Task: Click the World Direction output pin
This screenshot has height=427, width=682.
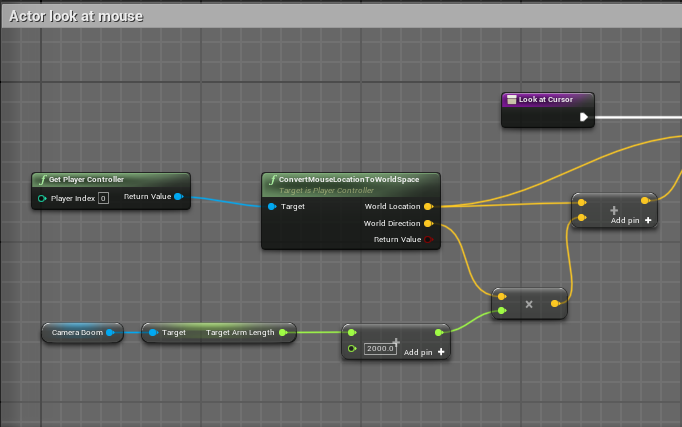Action: 428,223
